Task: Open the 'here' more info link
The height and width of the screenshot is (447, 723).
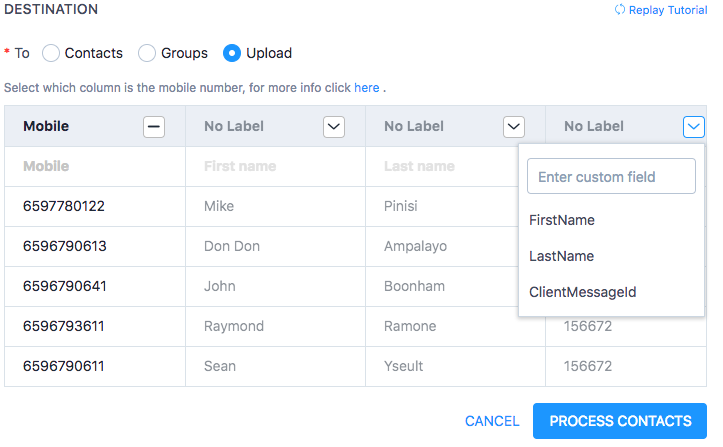Action: tap(367, 88)
